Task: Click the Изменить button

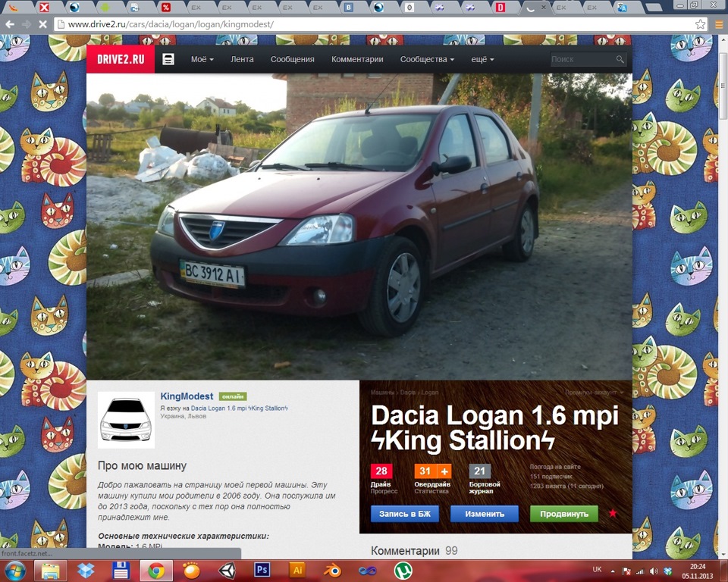Action: click(485, 514)
